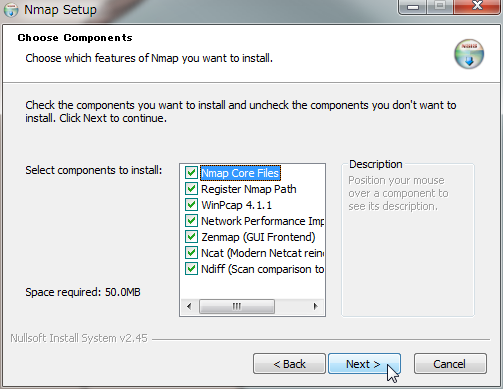The image size is (503, 389).
Task: Toggle the Network Performance Improvements checkbox
Action: pyautogui.click(x=191, y=221)
